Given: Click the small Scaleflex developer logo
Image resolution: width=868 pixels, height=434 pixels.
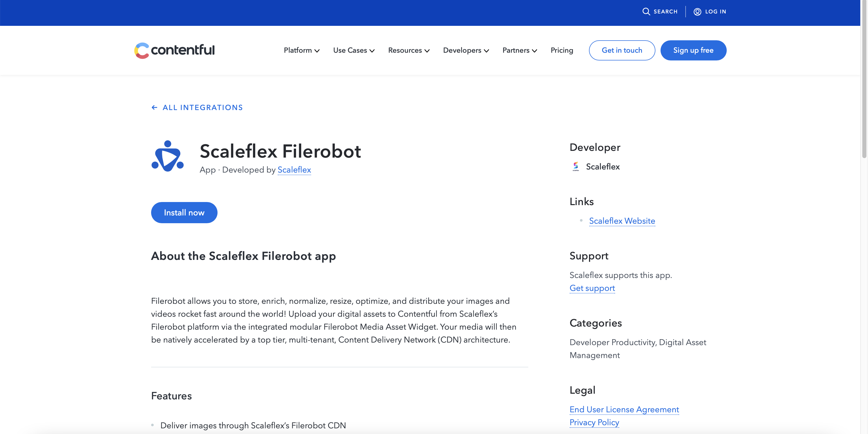Looking at the screenshot, I should point(576,166).
